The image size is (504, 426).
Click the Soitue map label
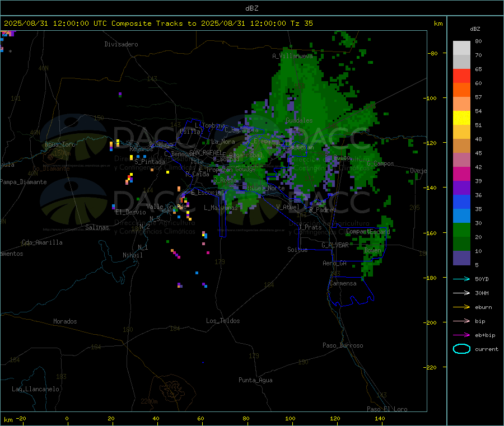point(297,250)
